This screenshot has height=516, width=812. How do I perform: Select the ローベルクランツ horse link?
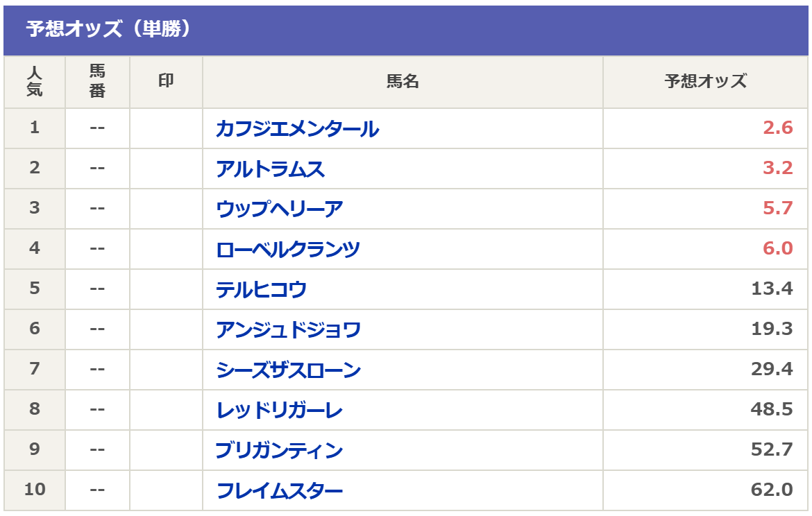288,249
